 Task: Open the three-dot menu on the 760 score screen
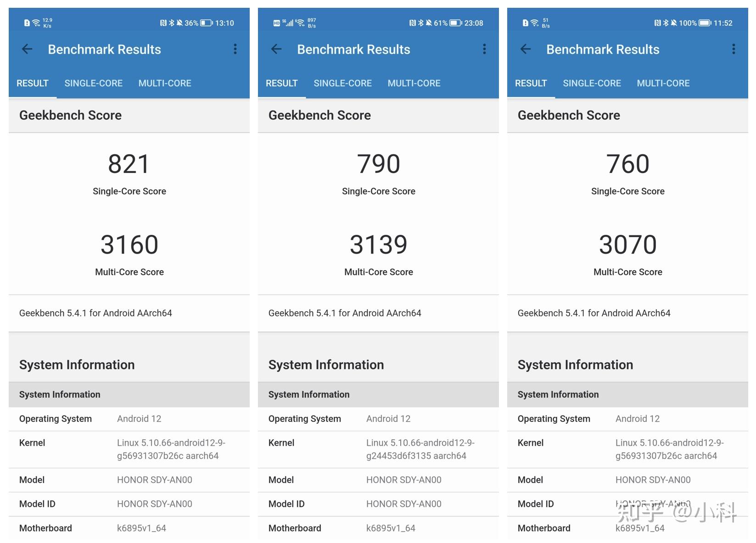coord(734,49)
